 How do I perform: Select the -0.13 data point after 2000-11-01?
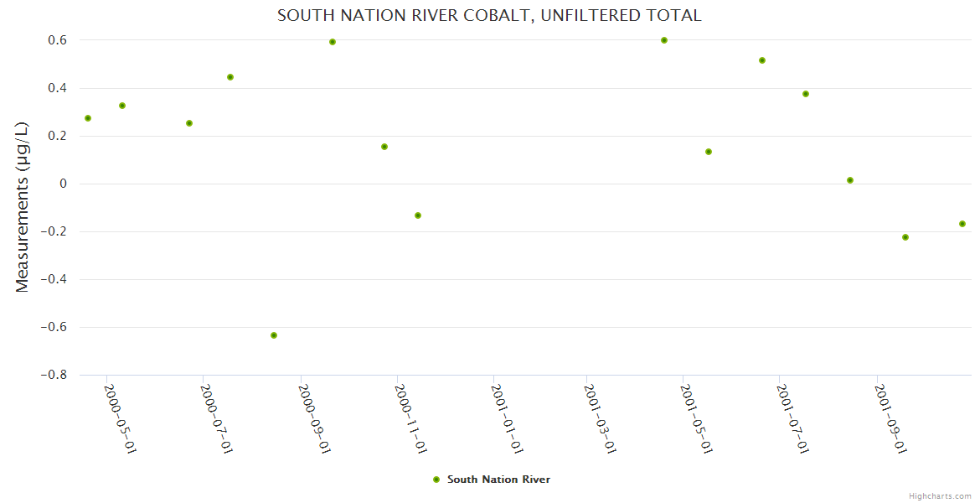tap(418, 215)
